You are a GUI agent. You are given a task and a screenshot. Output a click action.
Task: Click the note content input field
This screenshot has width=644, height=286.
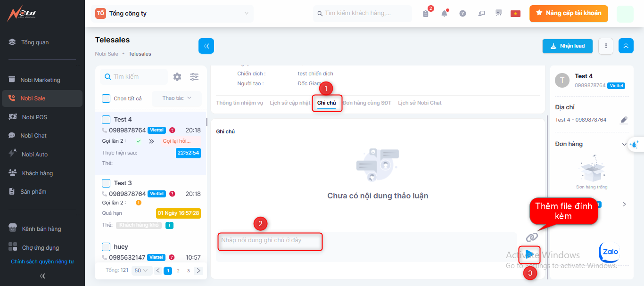(270, 241)
